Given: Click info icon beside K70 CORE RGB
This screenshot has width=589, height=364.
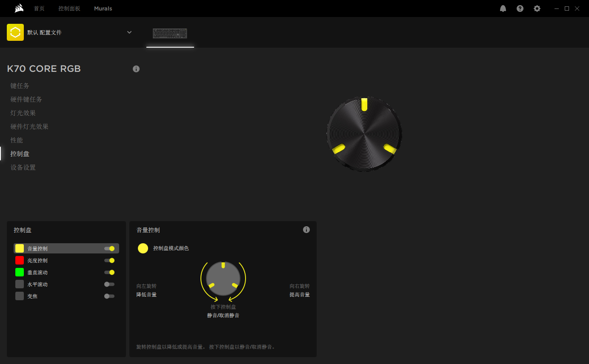Looking at the screenshot, I should pos(136,69).
